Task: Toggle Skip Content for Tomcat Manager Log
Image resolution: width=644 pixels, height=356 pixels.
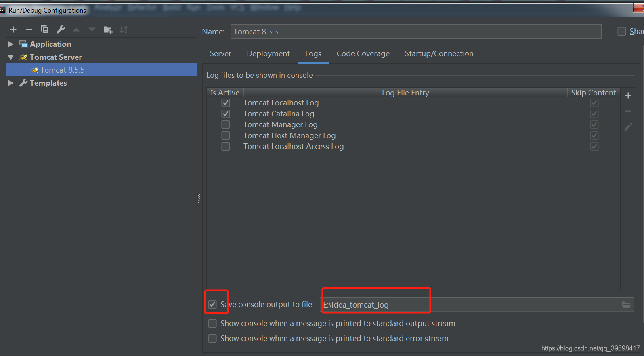Action: [x=594, y=124]
